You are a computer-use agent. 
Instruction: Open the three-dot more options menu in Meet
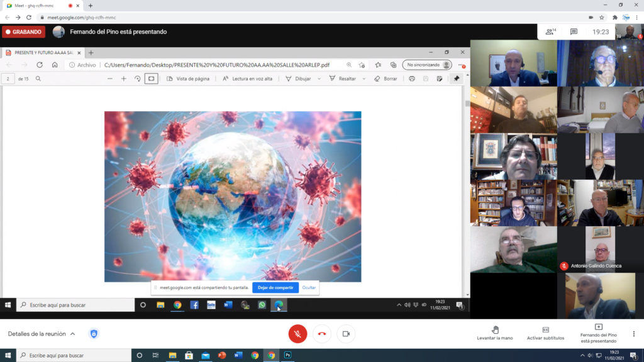(633, 334)
